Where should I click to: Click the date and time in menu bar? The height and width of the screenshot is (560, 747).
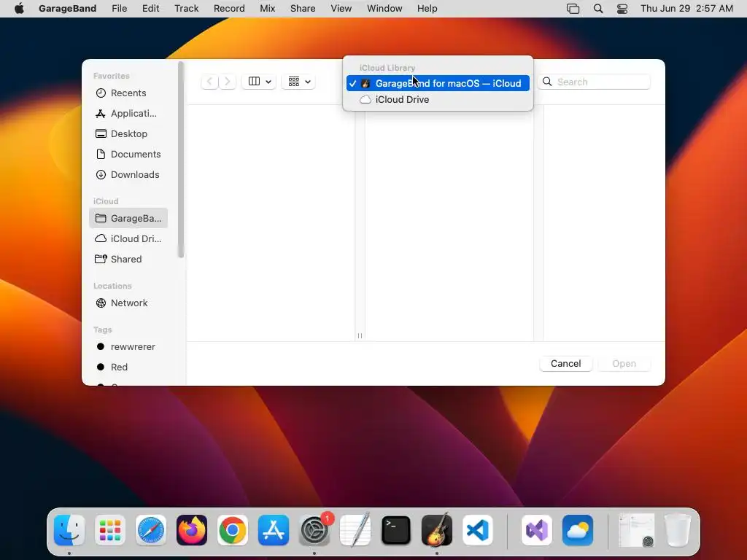click(686, 9)
